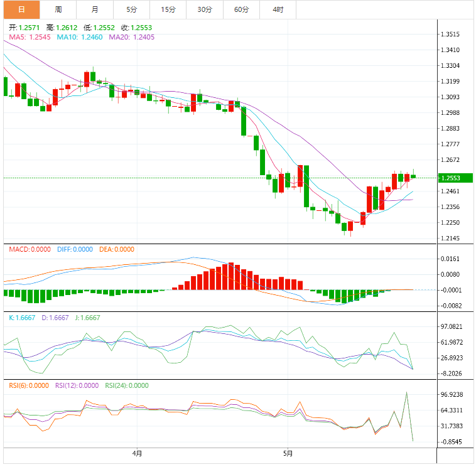This screenshot has width=476, height=467.
Task: Click the opening price 开:1.2571
Action: point(24,28)
